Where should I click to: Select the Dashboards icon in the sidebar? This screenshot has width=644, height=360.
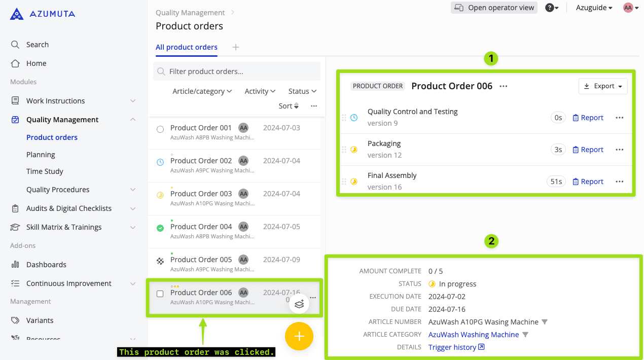tap(15, 264)
